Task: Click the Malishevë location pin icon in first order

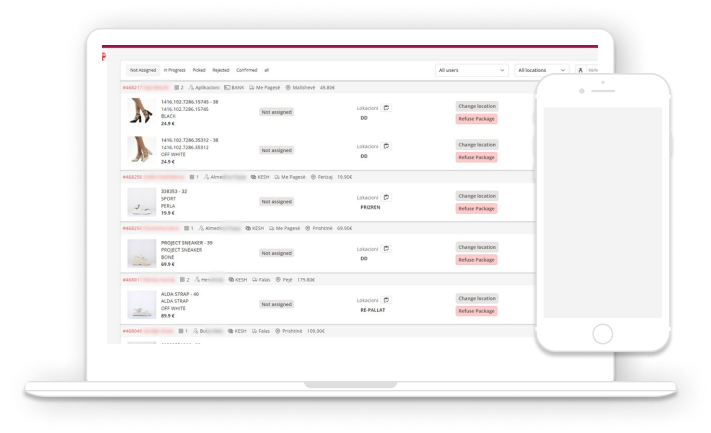Action: (x=287, y=88)
